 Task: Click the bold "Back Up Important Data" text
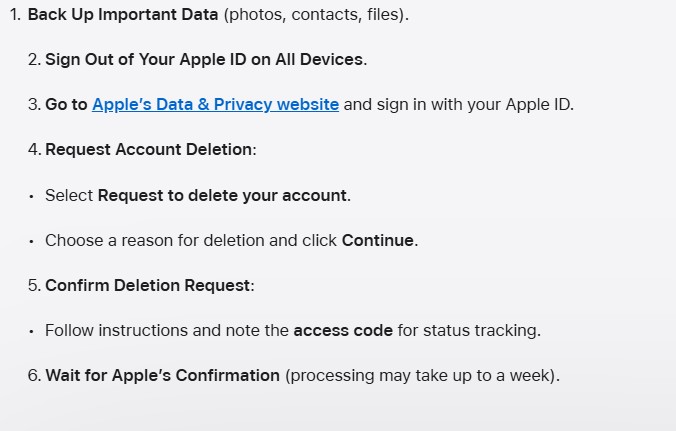122,15
